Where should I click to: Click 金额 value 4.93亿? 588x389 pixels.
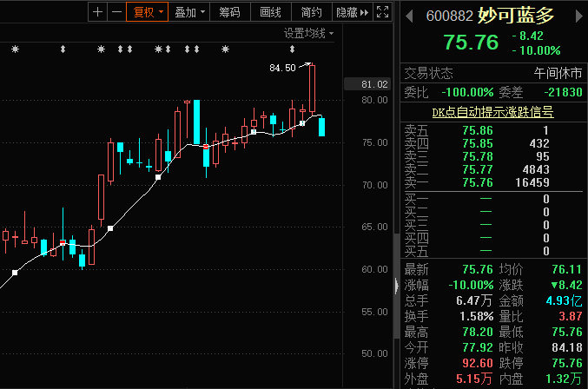point(564,300)
